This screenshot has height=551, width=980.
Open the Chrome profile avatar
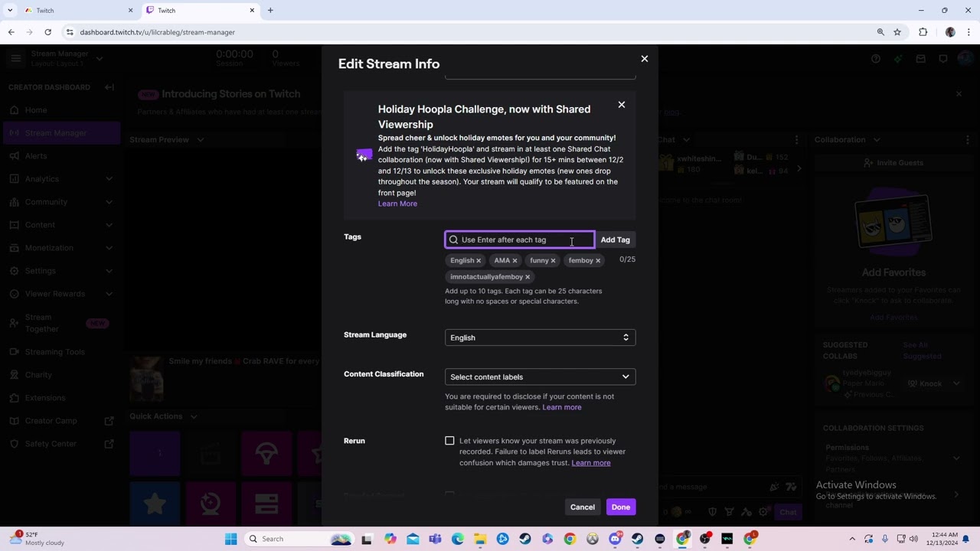point(950,32)
